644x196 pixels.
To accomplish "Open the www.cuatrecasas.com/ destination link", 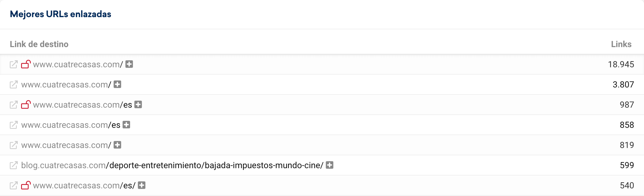I will tap(78, 64).
